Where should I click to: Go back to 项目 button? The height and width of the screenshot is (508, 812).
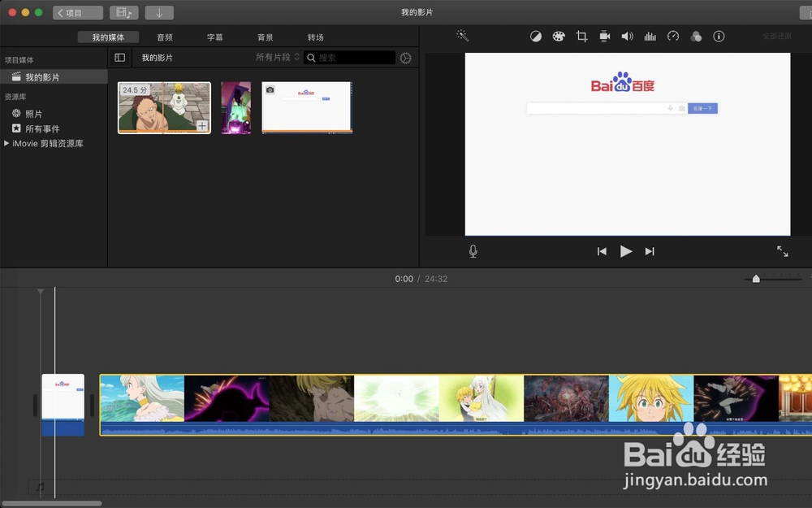78,13
